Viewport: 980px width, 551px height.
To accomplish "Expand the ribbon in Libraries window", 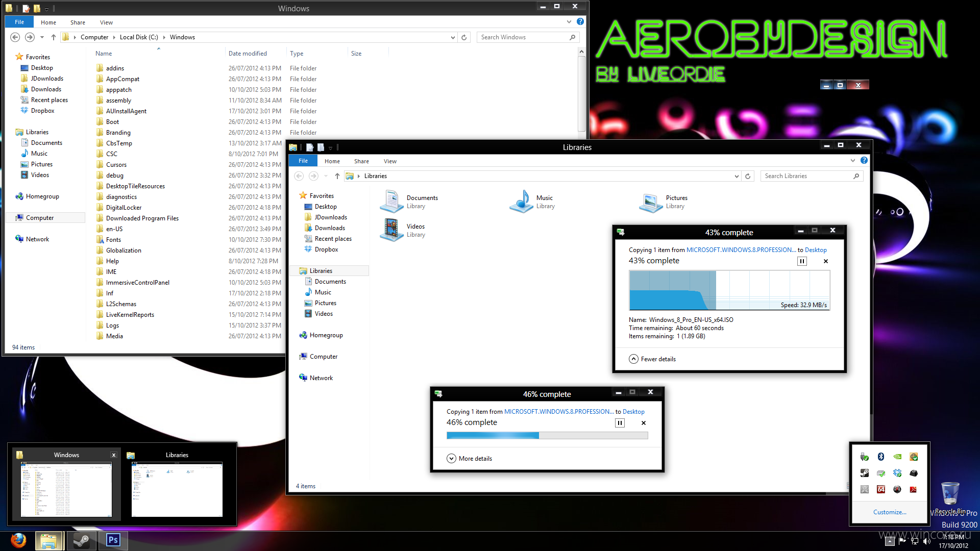I will coord(853,160).
